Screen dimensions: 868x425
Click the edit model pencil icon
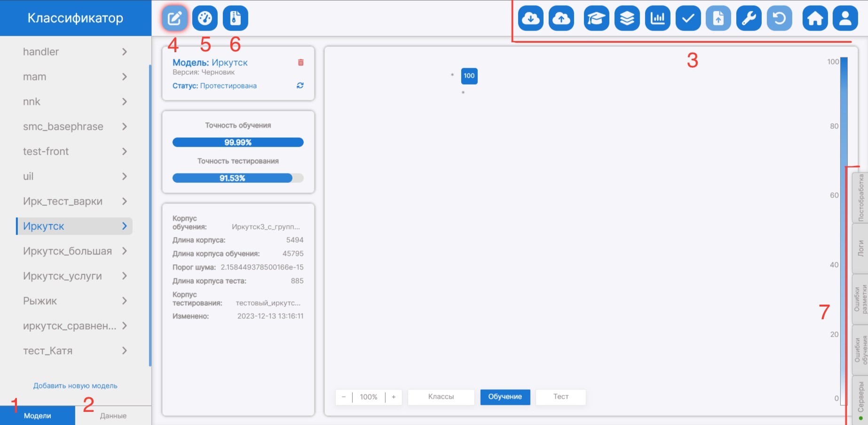pos(174,18)
